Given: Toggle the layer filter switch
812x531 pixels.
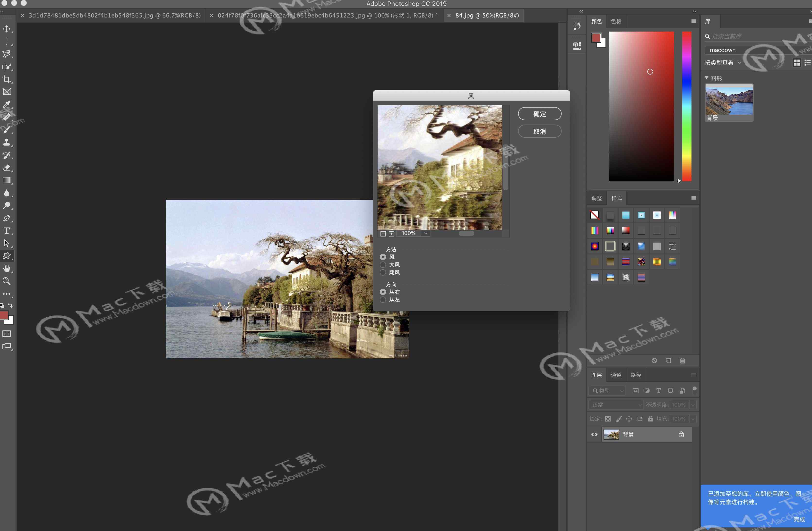Looking at the screenshot, I should (x=694, y=390).
